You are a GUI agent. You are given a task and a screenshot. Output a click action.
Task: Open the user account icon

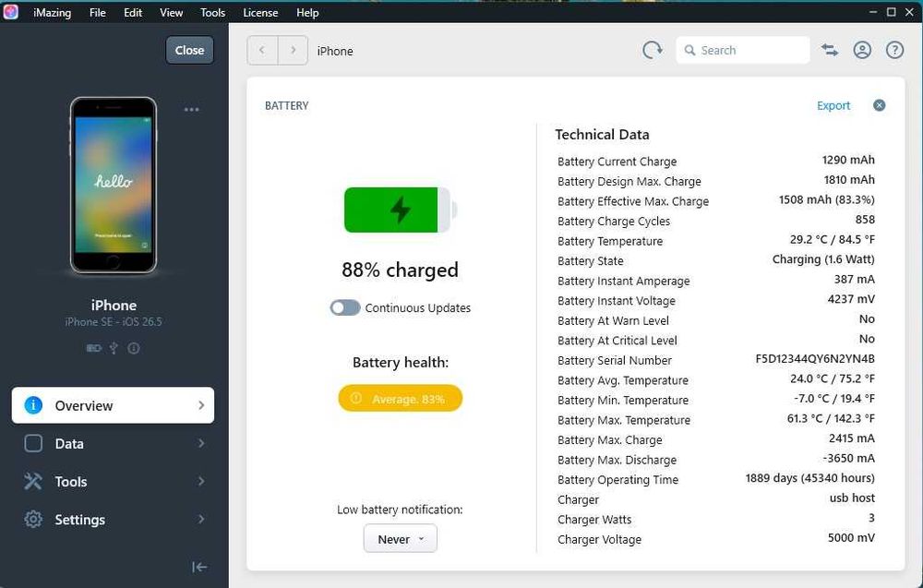pyautogui.click(x=862, y=50)
